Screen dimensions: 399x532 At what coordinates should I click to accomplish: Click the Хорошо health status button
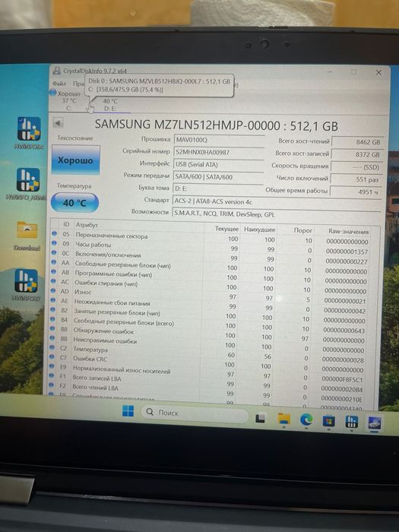(75, 160)
